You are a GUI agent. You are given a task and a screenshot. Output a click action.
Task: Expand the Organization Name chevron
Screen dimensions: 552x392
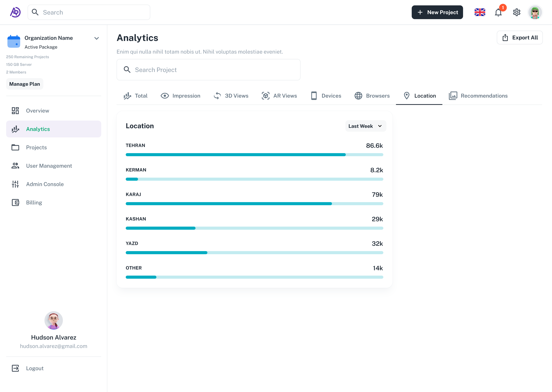96,38
